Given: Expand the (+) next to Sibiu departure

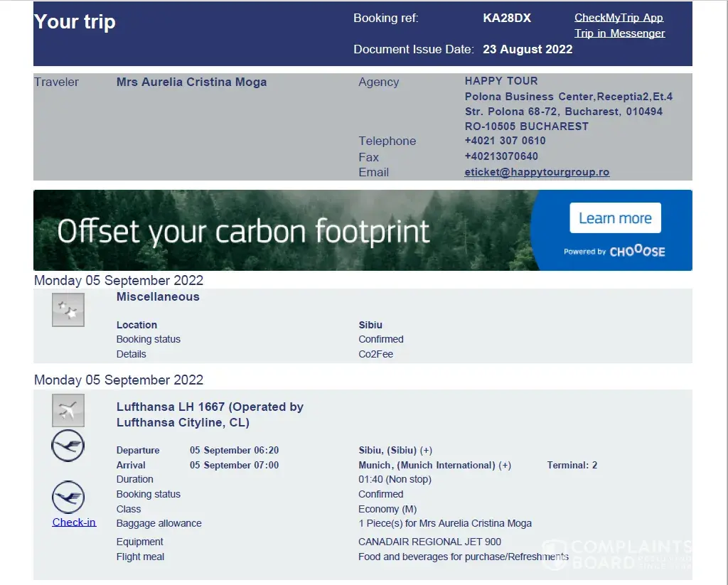Looking at the screenshot, I should click(x=426, y=450).
